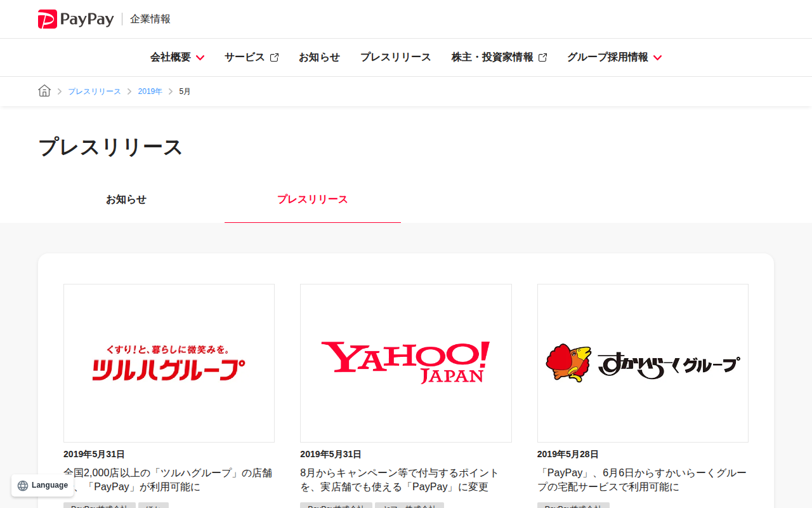Open 株主・投資家情報 navigation link
This screenshot has height=508, width=812.
click(x=492, y=57)
